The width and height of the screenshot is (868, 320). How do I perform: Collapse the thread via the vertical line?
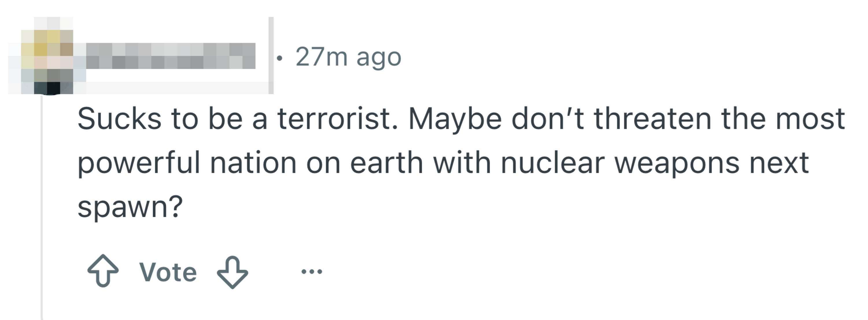(42, 202)
